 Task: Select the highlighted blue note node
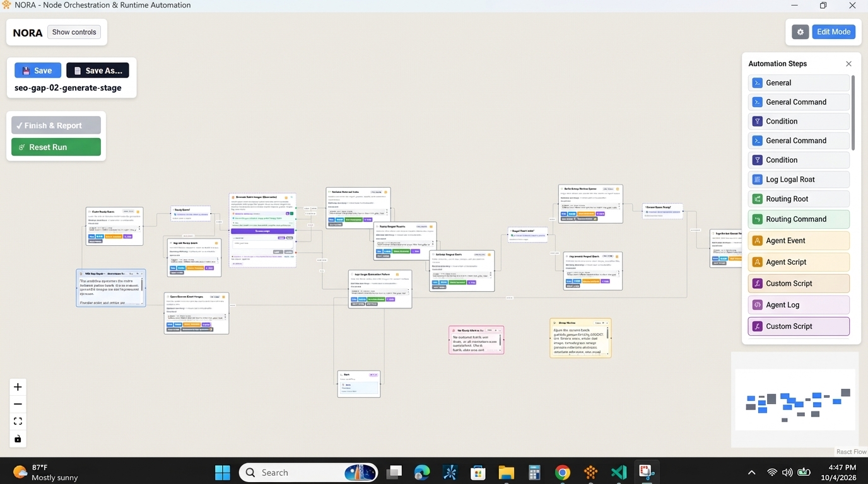pyautogui.click(x=111, y=288)
